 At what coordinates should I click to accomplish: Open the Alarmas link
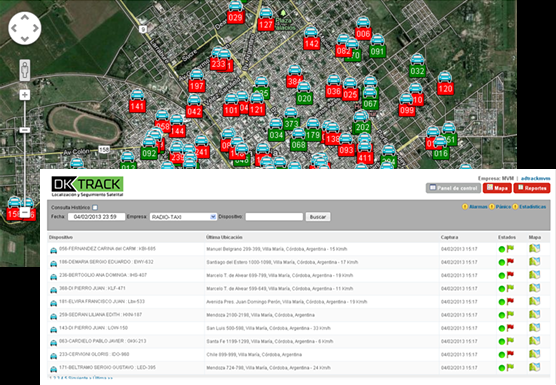[478, 207]
